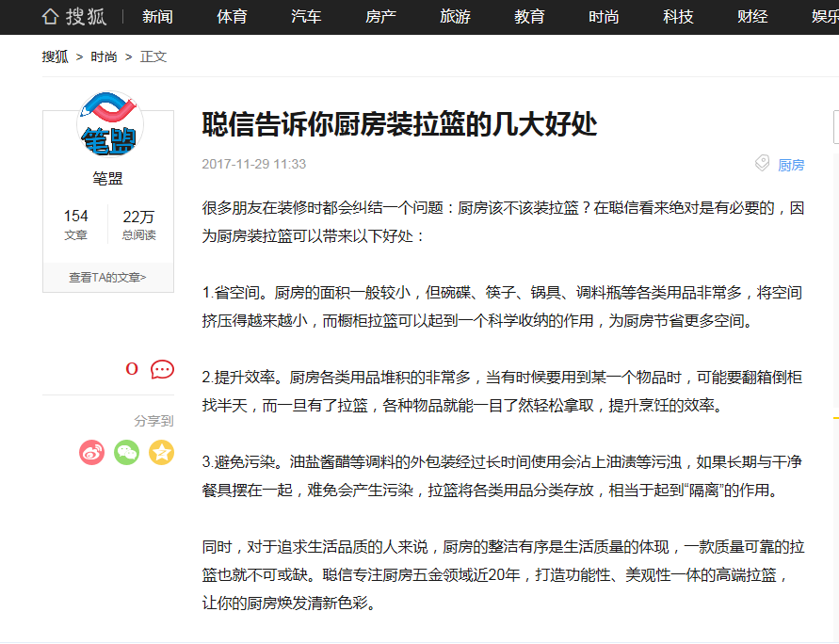The image size is (839, 644).
Task: Share to Qzone star icon
Action: pos(162,453)
